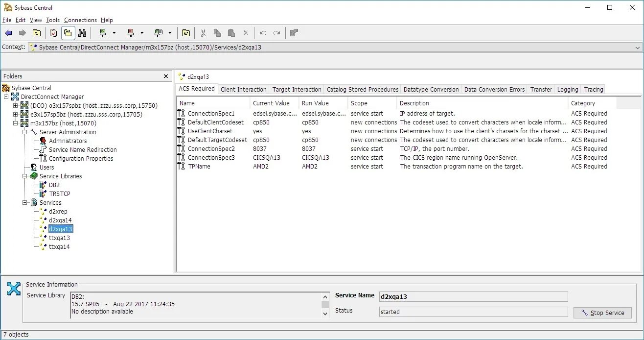The height and width of the screenshot is (340, 644).
Task: Sort by the Scope column header
Action: [x=372, y=103]
